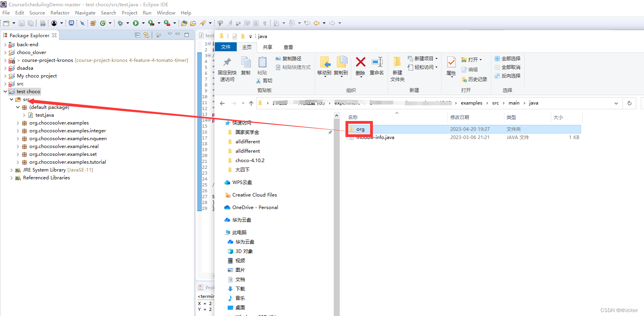Click Select None (全部取消) in ribbon

(x=507, y=67)
